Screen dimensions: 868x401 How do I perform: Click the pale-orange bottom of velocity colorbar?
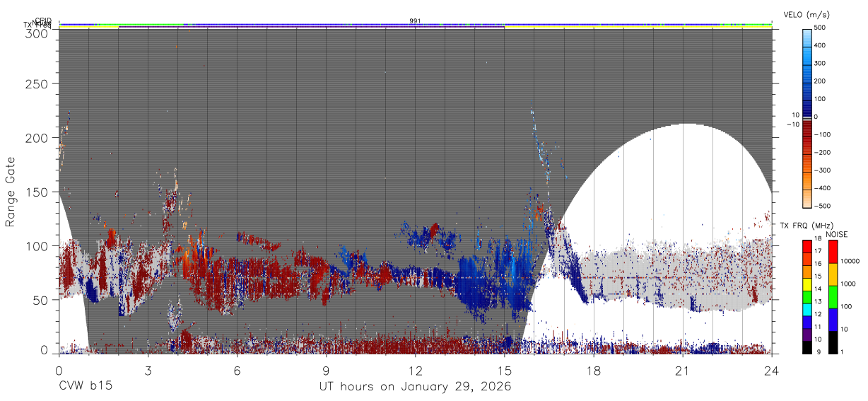[x=807, y=200]
